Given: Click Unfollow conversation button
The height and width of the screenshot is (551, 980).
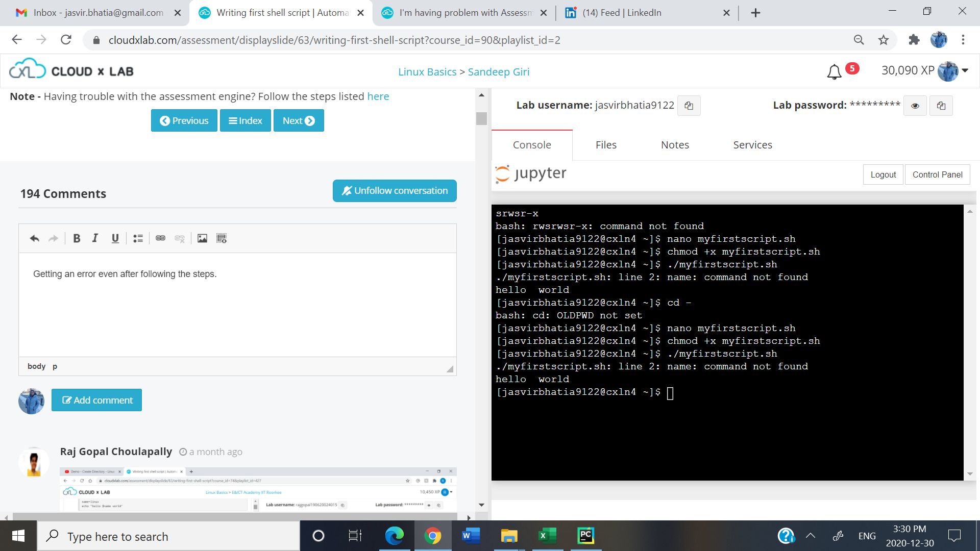Looking at the screenshot, I should coord(395,191).
